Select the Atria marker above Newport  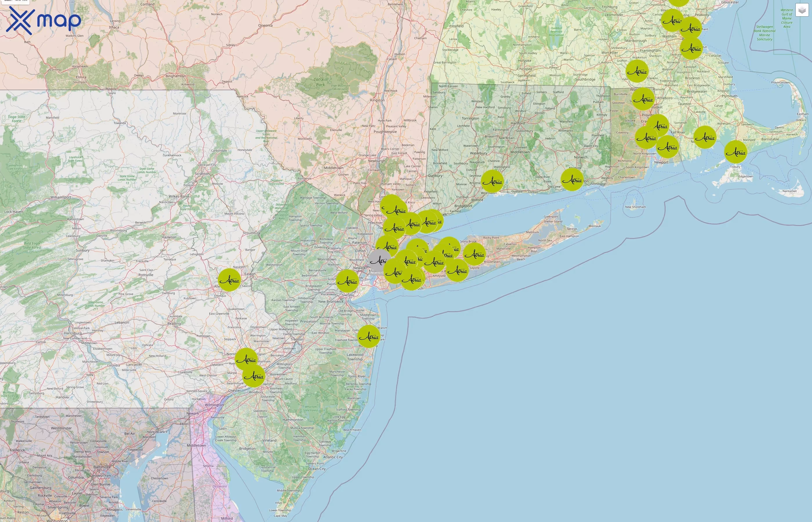[x=668, y=147]
